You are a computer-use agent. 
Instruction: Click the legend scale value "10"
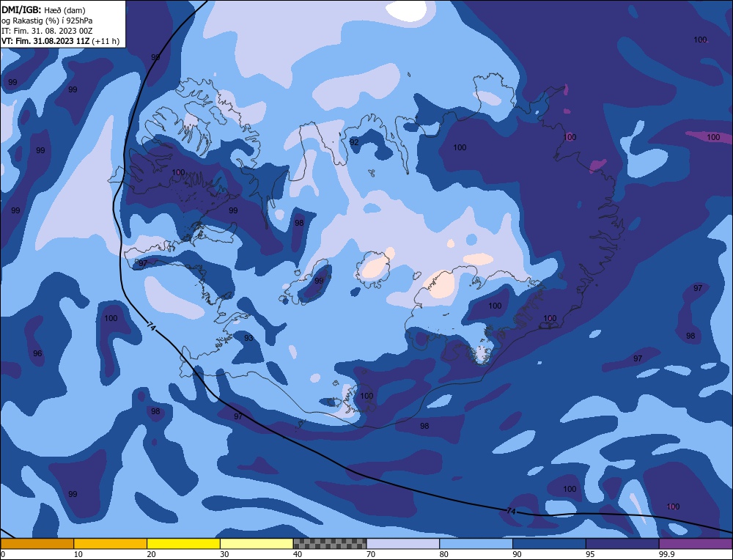(x=78, y=554)
